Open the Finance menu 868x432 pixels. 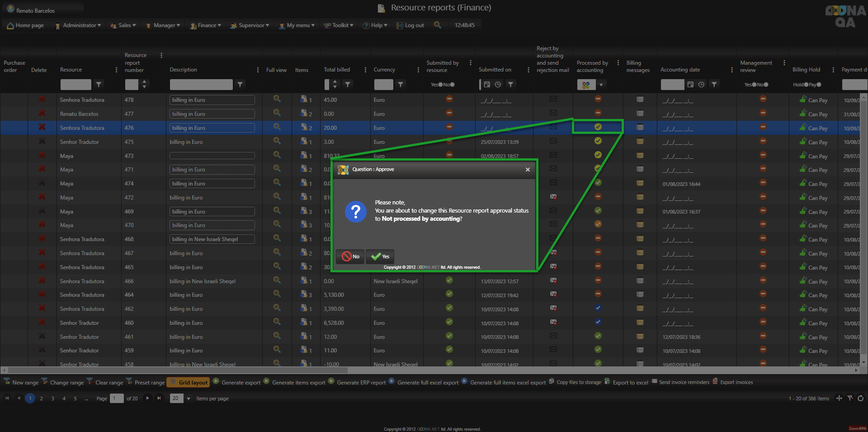[206, 25]
